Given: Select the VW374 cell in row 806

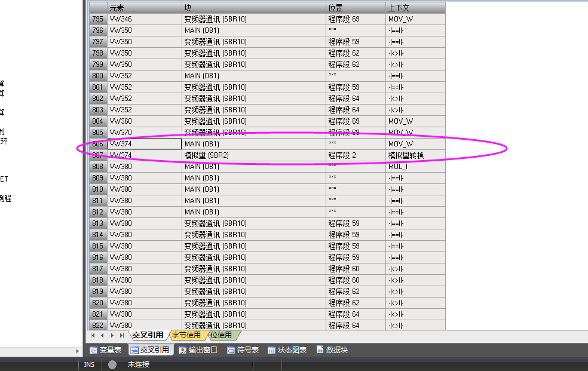Looking at the screenshot, I should (145, 144).
